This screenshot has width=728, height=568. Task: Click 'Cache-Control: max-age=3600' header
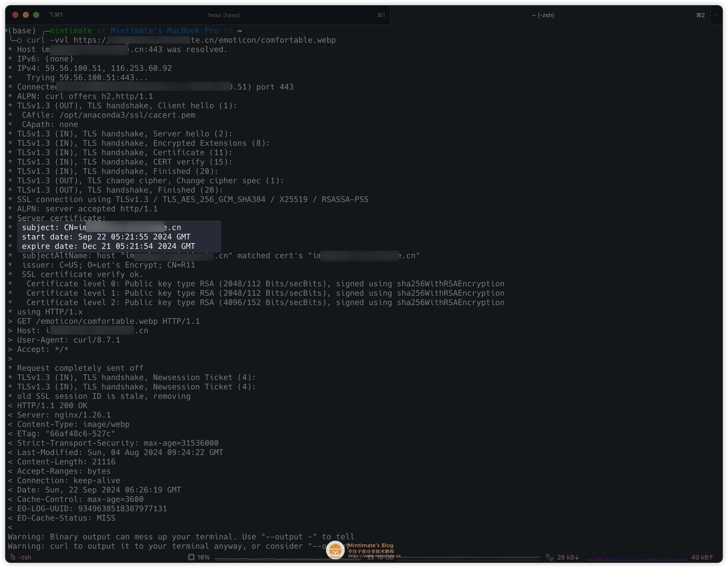pos(76,499)
